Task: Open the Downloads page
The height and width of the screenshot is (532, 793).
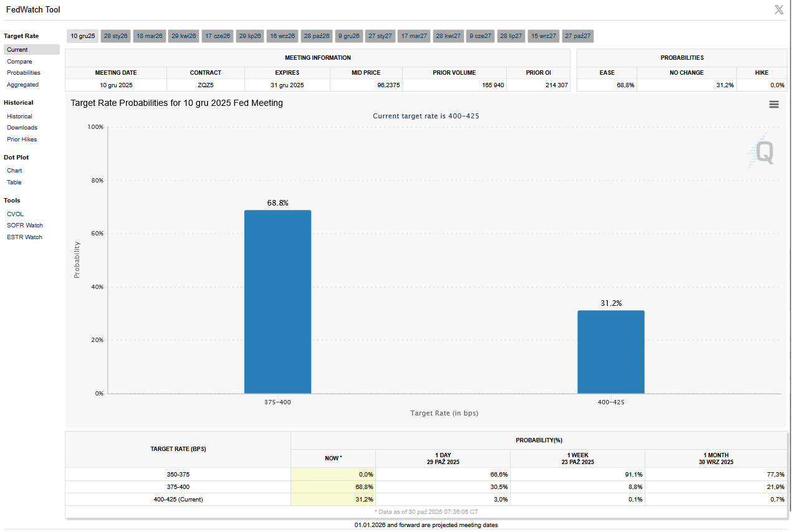Action: [x=22, y=128]
